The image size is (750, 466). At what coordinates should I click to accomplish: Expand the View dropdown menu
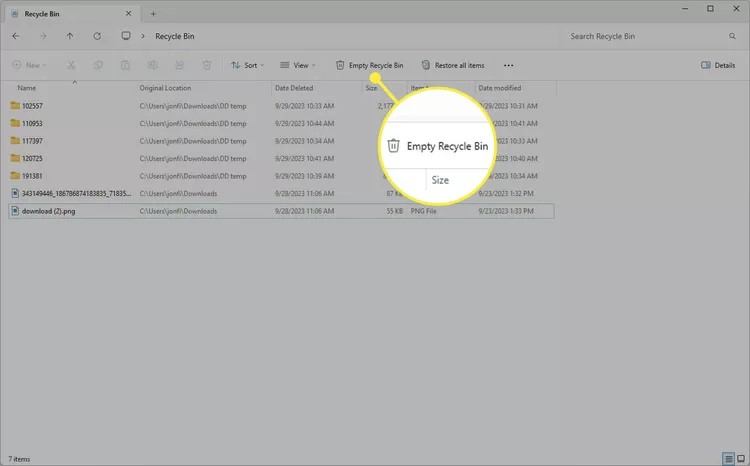tap(297, 65)
